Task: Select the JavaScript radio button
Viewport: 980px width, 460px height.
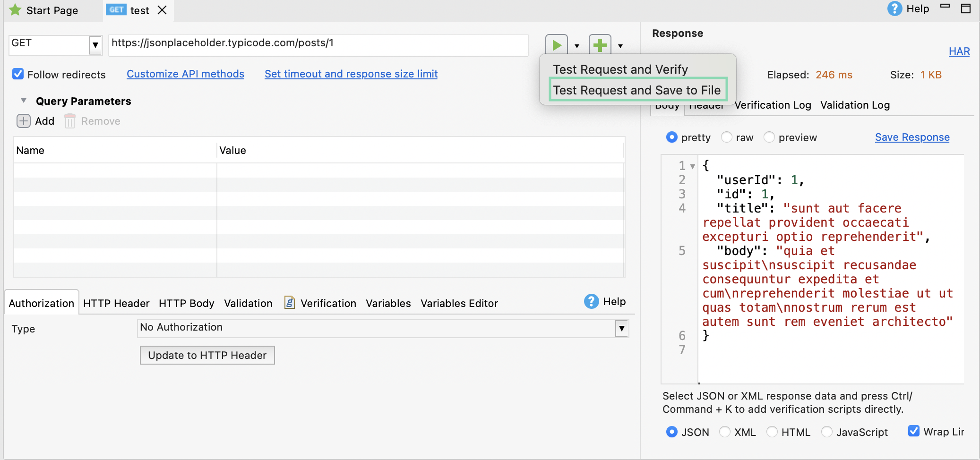Action: click(x=826, y=432)
